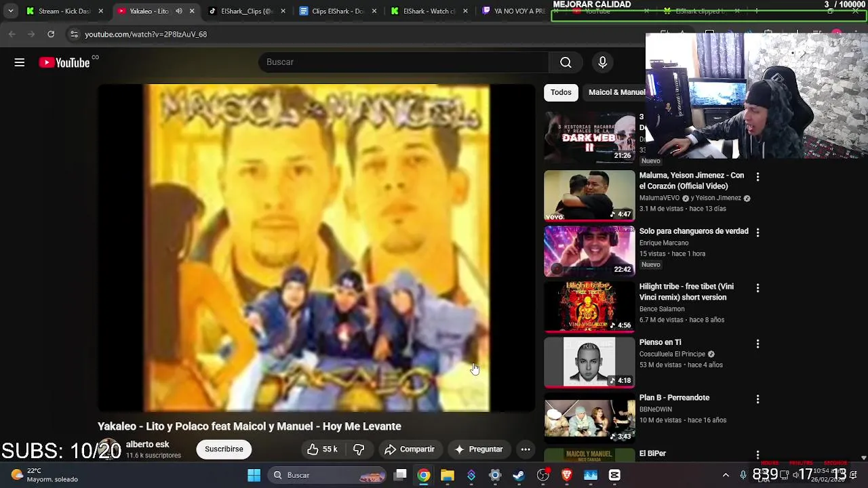This screenshot has width=868, height=488.
Task: Open the 22:42 Enrique Marcano thumbnail
Action: pyautogui.click(x=589, y=251)
